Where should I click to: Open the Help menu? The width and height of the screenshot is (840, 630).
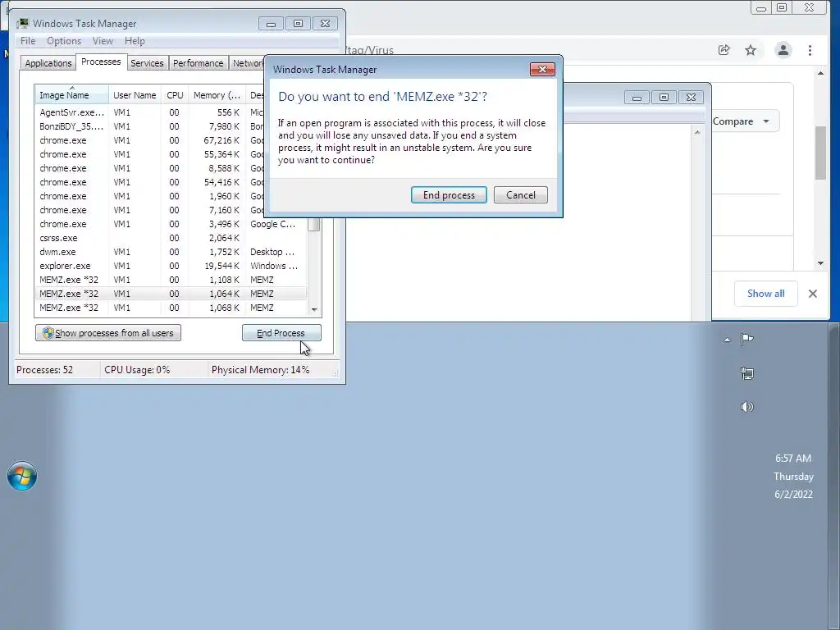point(135,41)
